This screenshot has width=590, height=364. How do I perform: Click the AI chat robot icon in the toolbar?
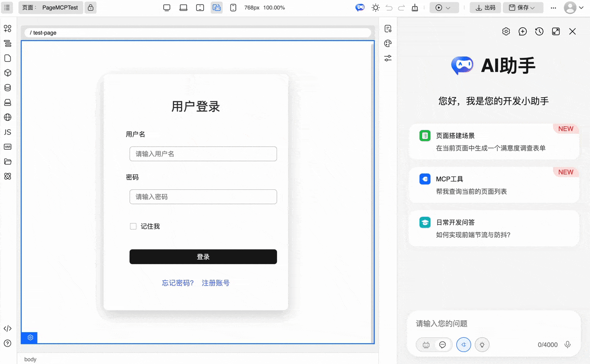tap(360, 7)
